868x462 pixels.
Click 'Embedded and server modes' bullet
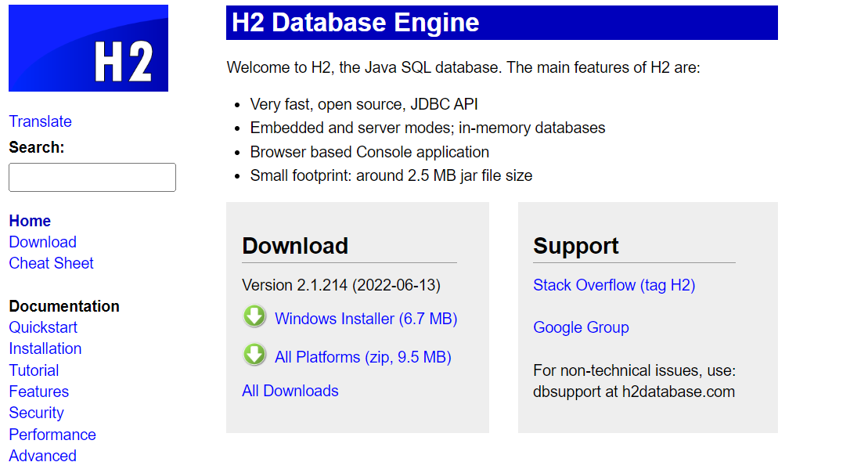point(428,128)
